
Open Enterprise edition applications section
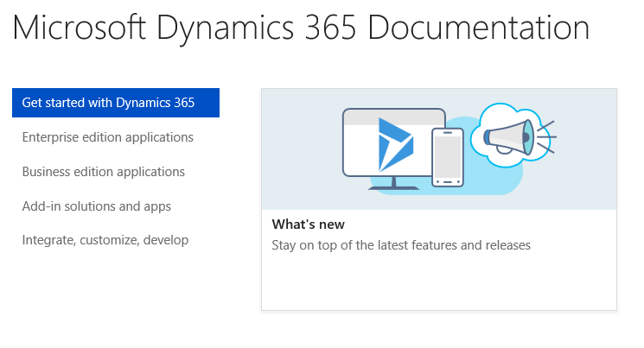coord(107,137)
